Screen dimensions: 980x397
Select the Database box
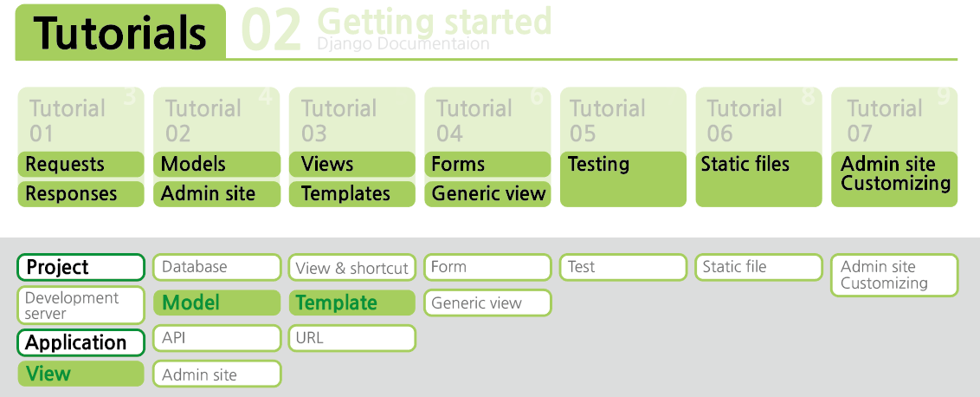point(217,267)
